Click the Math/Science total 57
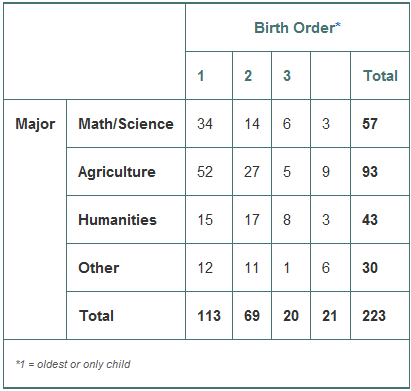 (x=380, y=124)
